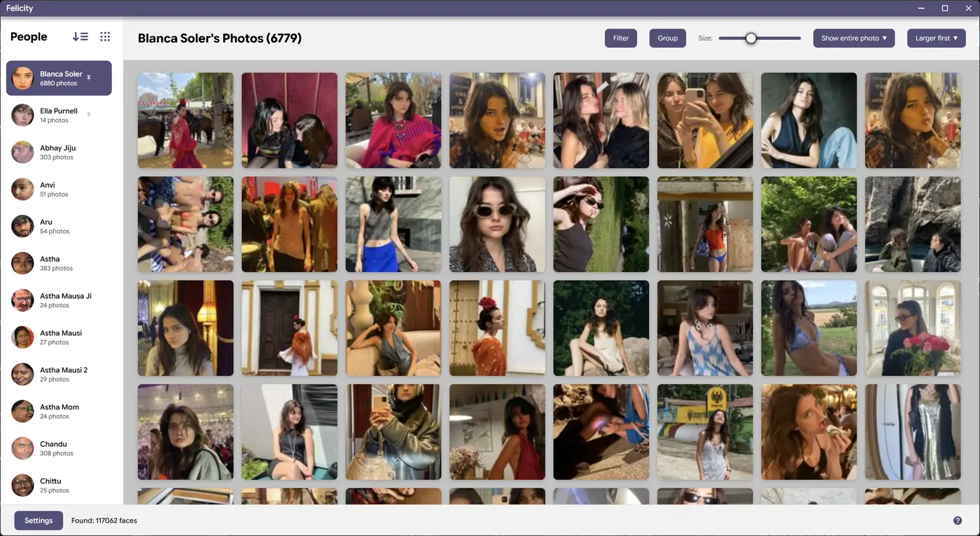980x536 pixels.
Task: Open the Show entire photo dropdown
Action: tap(854, 38)
